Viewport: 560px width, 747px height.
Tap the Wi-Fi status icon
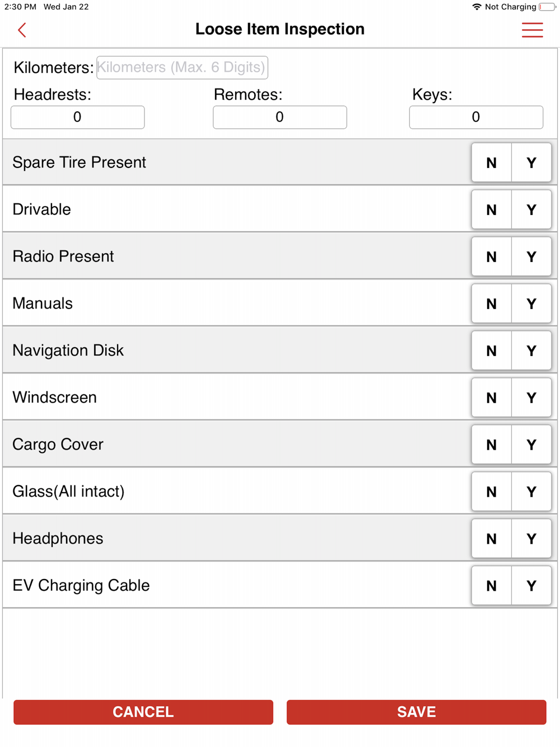(x=477, y=7)
